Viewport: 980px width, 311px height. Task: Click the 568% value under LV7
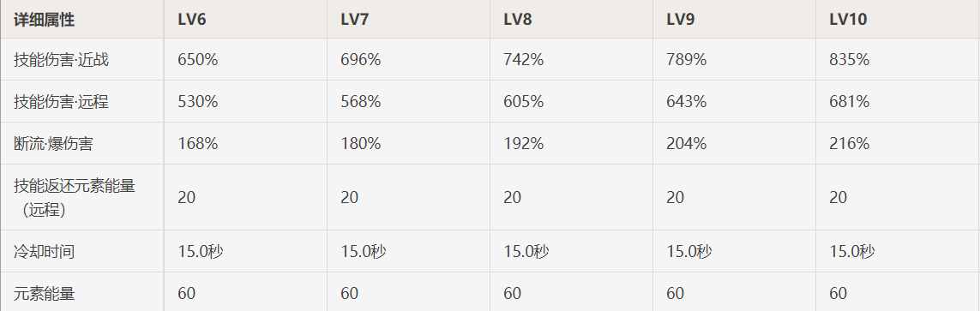(361, 101)
